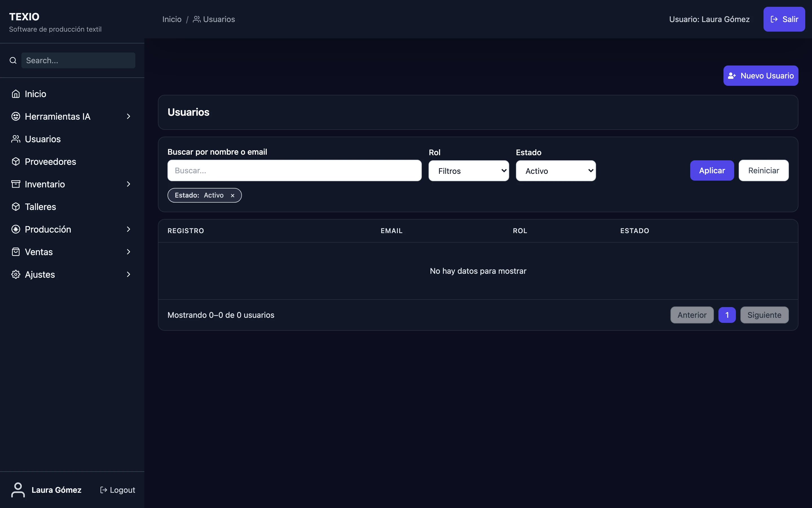Expand the Inventario submenu chevron
Viewport: 812px width, 508px height.
pyautogui.click(x=129, y=184)
